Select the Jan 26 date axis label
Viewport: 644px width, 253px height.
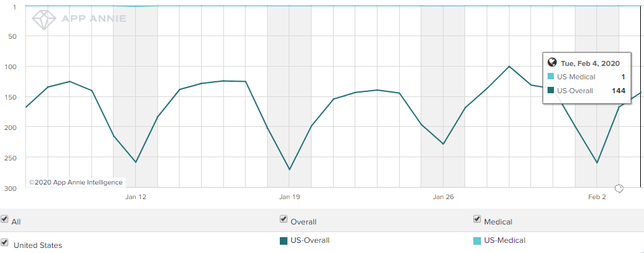point(443,197)
